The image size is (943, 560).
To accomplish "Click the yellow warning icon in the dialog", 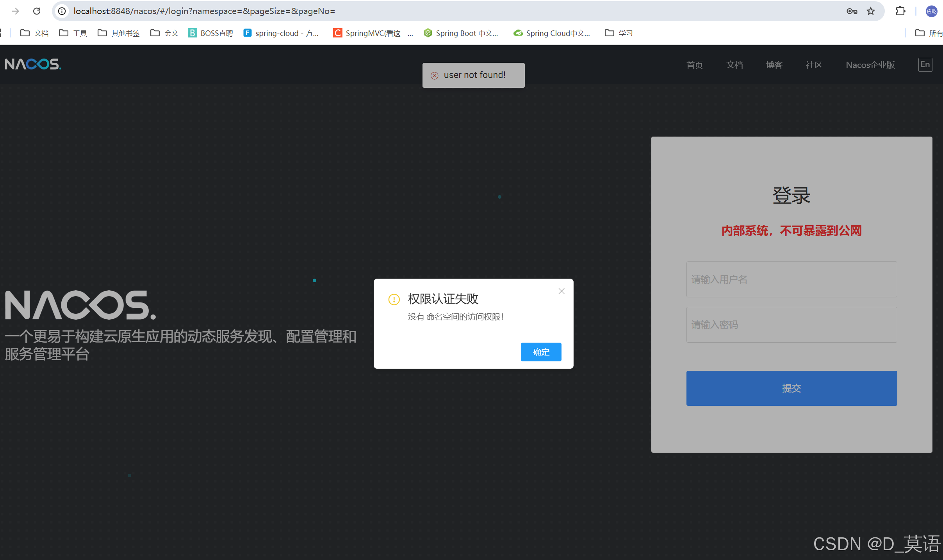I will [394, 299].
